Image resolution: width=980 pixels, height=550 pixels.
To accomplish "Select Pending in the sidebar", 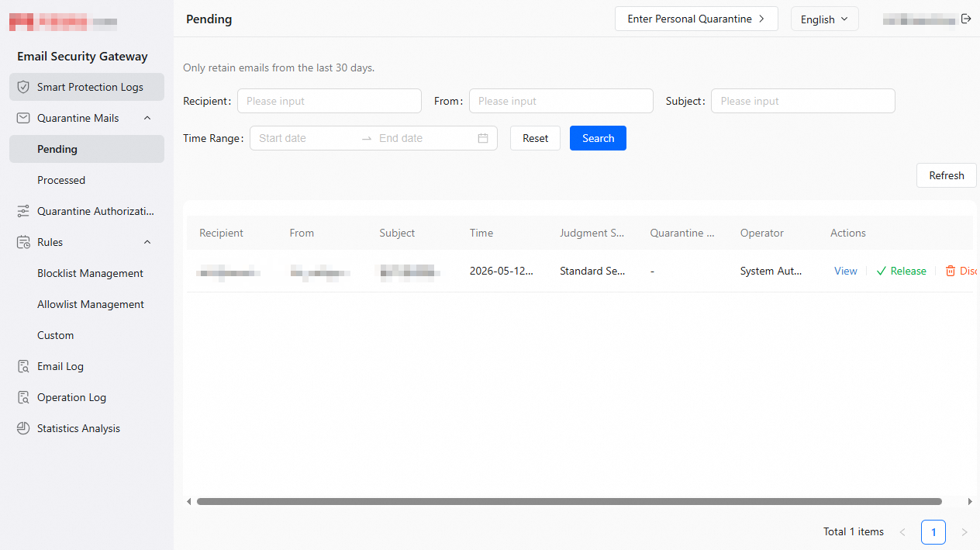I will 87,149.
